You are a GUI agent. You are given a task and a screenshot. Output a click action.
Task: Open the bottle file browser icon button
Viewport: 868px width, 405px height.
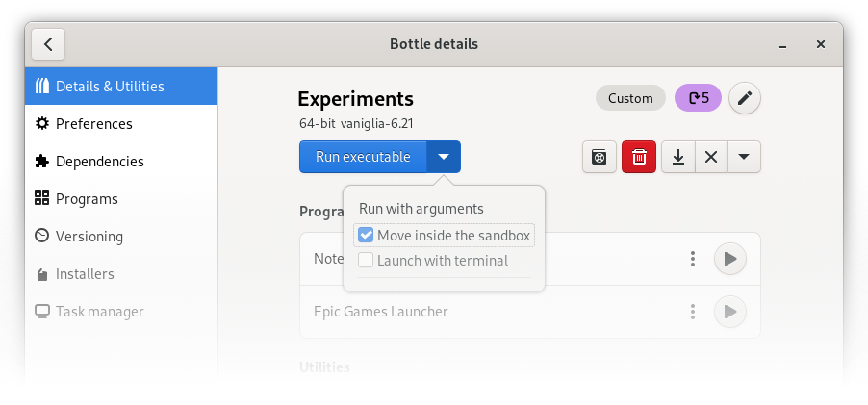click(x=599, y=157)
